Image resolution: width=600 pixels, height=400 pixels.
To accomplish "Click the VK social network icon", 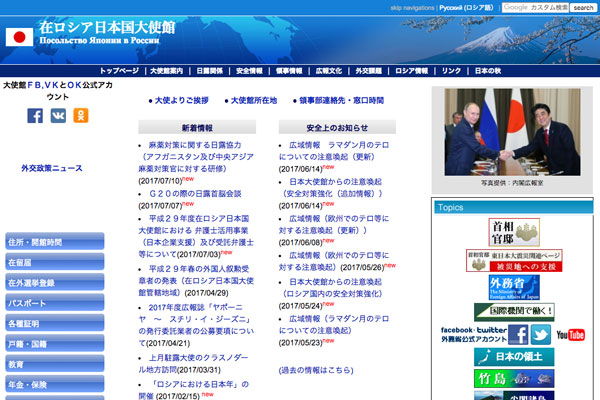I will [x=58, y=116].
